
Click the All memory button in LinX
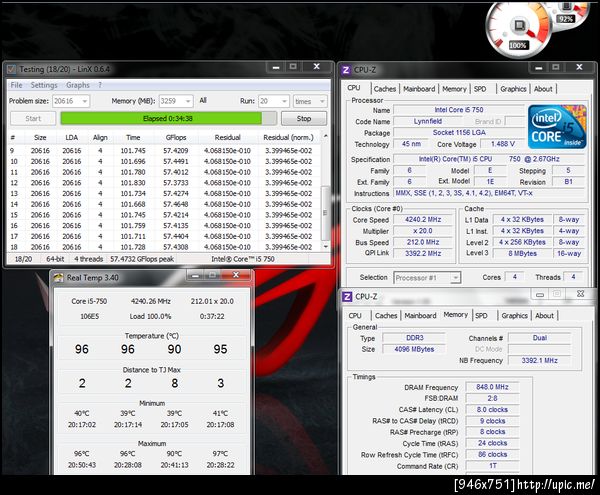click(x=203, y=100)
